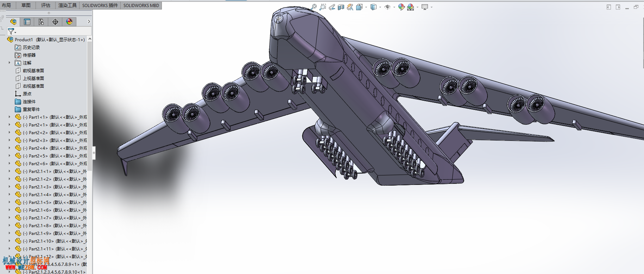Select the Part2<4> component row
644x274 pixels.
pos(51,148)
